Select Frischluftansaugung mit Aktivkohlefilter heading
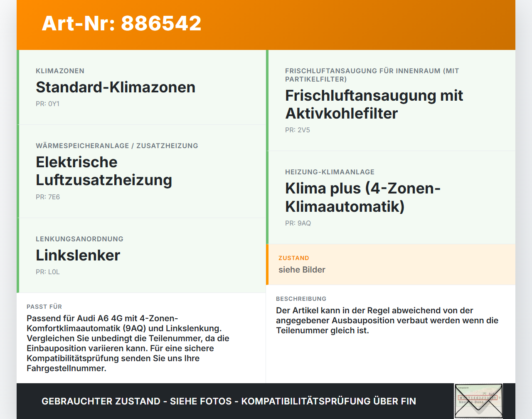The height and width of the screenshot is (419, 532). pyautogui.click(x=374, y=104)
